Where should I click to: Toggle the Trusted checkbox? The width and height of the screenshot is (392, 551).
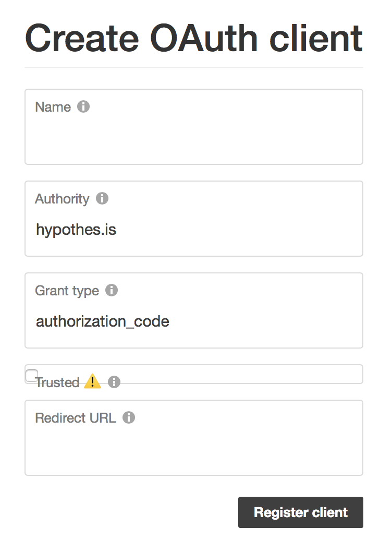coord(32,376)
